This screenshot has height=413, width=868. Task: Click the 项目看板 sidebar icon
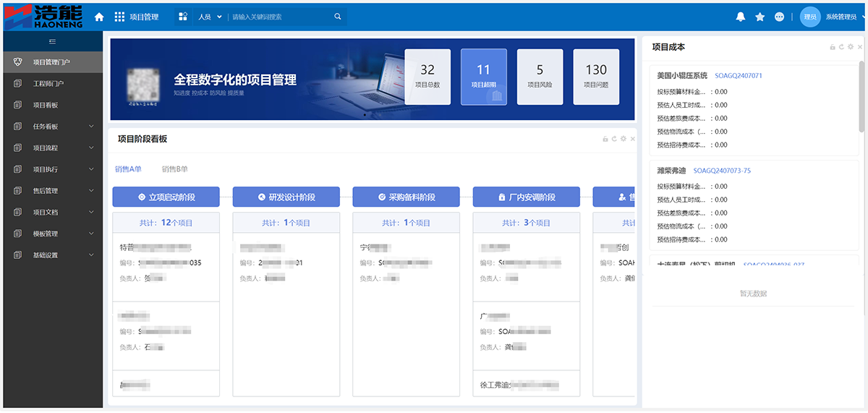(18, 105)
